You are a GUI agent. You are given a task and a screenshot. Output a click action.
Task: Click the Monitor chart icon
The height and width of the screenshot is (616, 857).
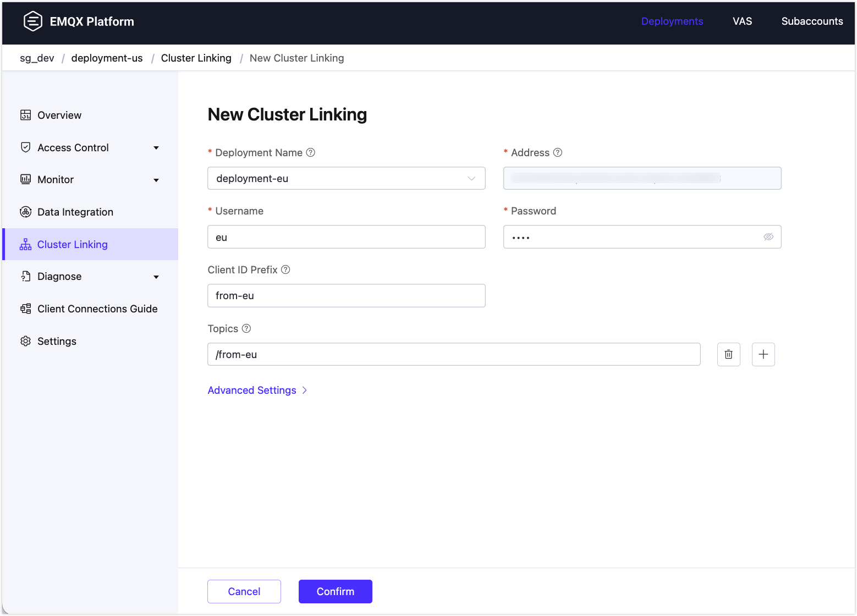coord(25,179)
